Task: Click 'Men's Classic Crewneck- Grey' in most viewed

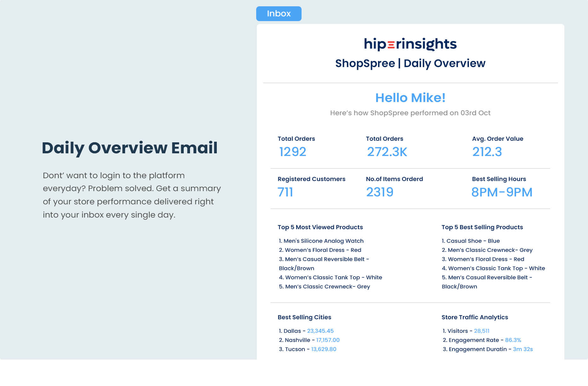Action: [x=324, y=287]
